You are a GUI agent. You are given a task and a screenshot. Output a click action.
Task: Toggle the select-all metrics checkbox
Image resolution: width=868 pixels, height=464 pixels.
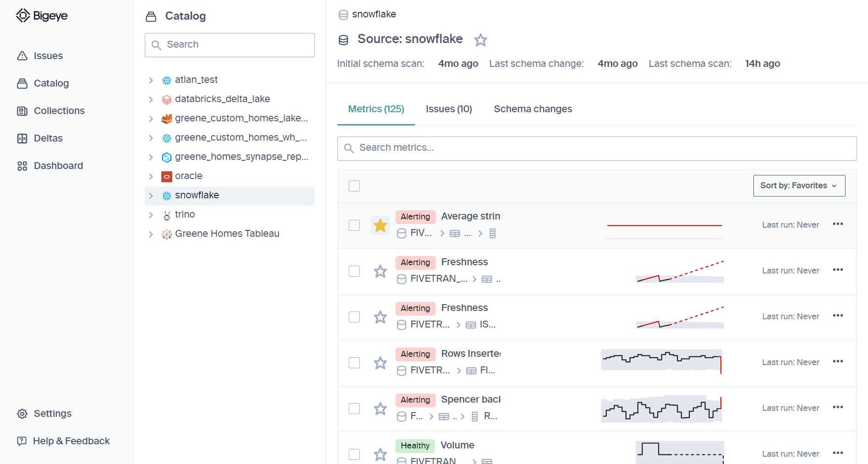pos(354,186)
